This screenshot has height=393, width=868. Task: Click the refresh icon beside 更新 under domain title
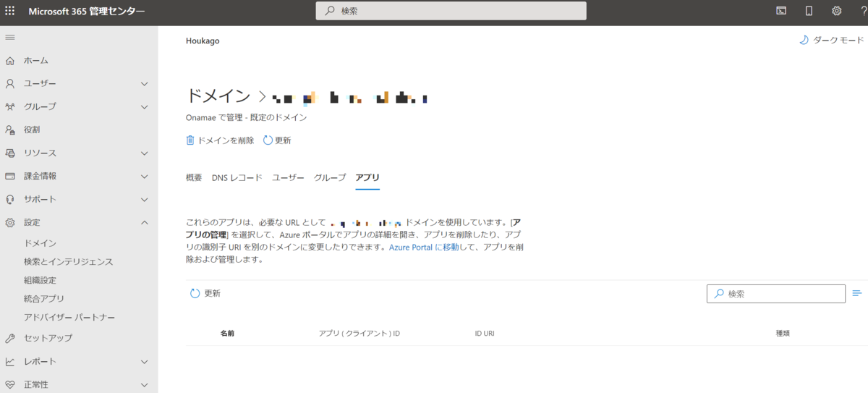click(268, 140)
